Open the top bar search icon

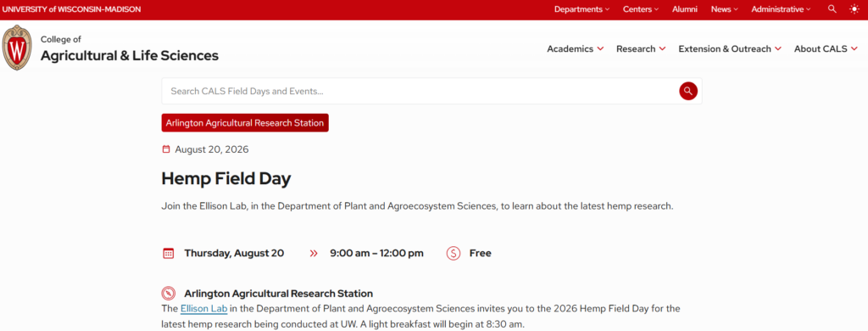pos(832,8)
